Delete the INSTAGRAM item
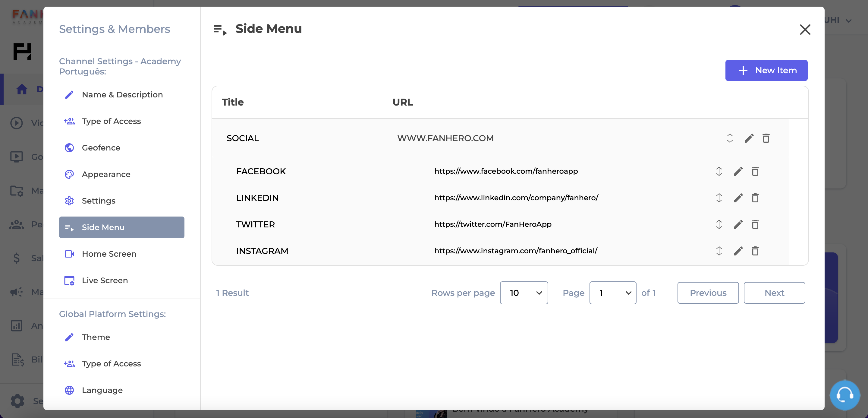The height and width of the screenshot is (418, 868). pos(755,251)
